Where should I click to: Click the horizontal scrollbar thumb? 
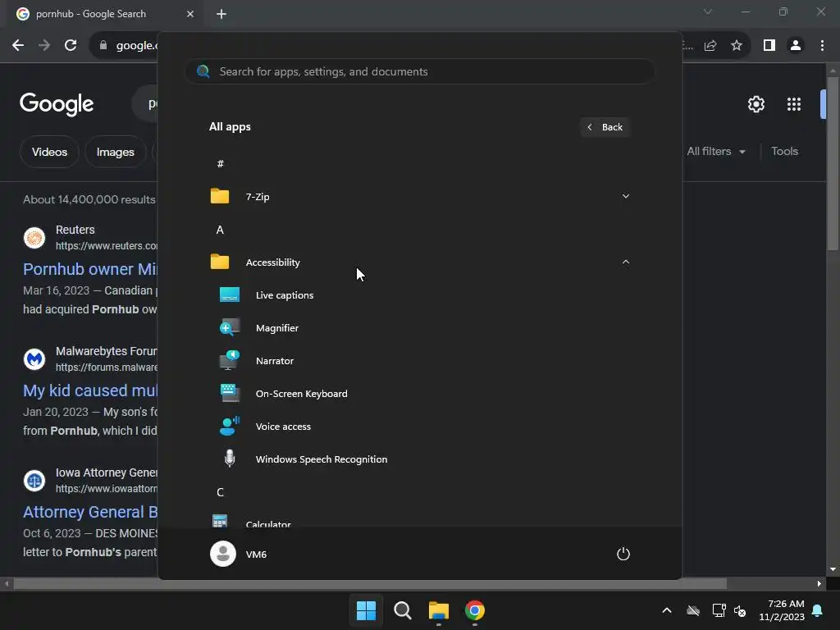coord(370,584)
